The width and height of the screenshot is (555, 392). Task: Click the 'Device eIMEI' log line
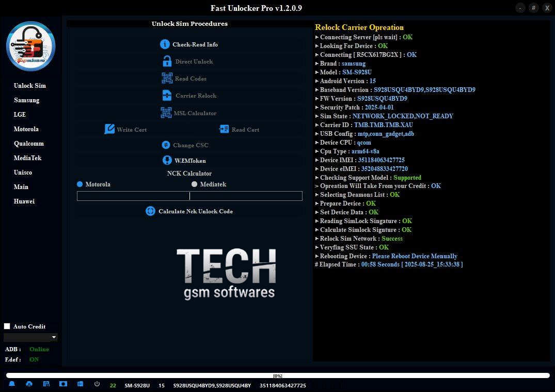[361, 169]
